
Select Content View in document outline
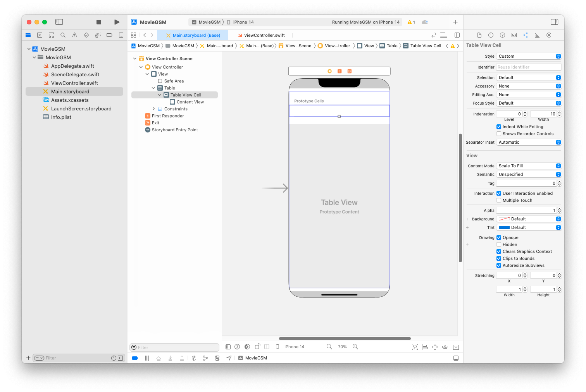tap(187, 102)
